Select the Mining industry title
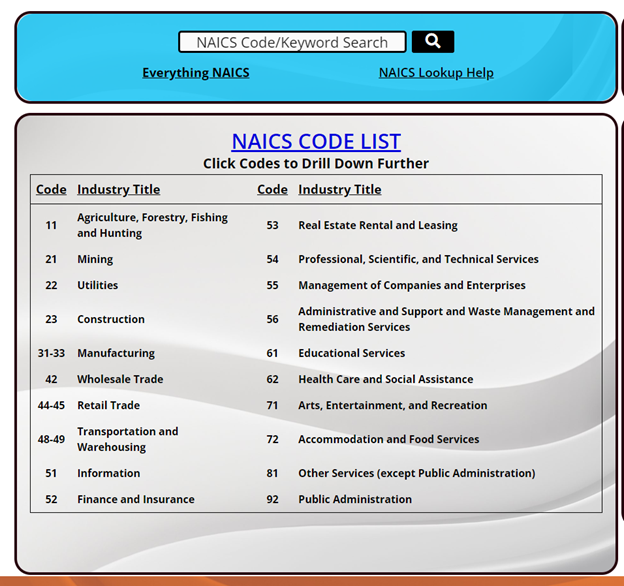Viewport: 624px width, 586px height. (95, 259)
